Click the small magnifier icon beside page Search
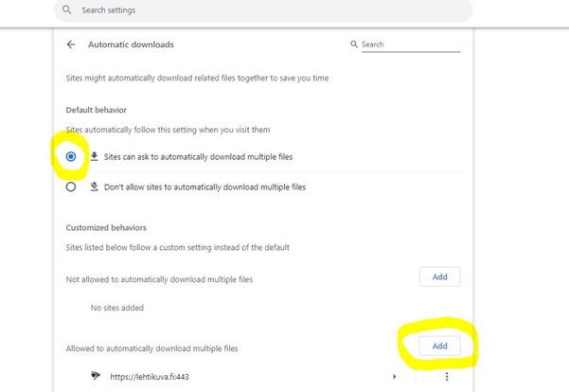 click(354, 45)
